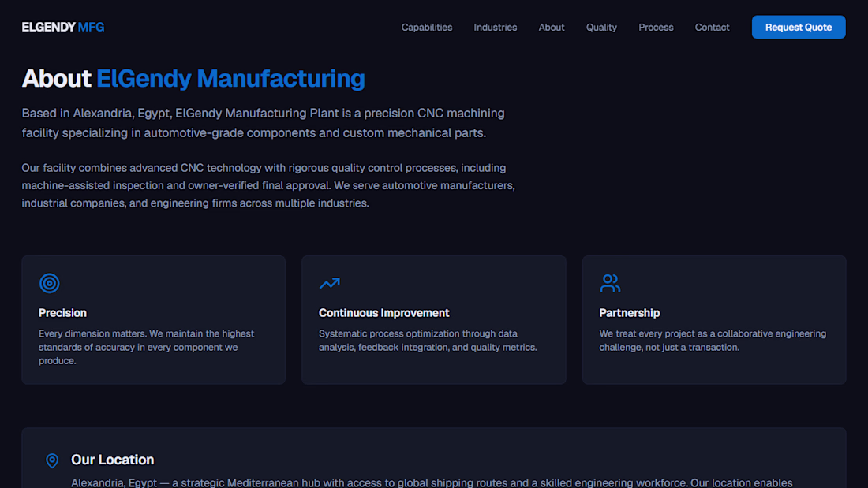Select About in navigation bar

552,27
